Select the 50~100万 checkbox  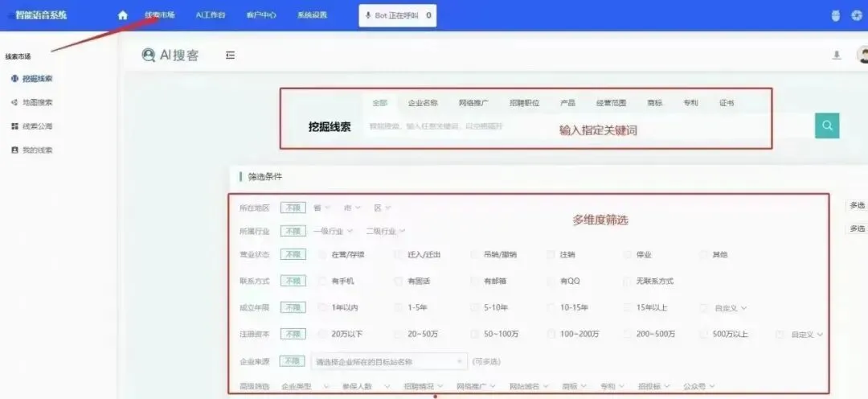[474, 334]
